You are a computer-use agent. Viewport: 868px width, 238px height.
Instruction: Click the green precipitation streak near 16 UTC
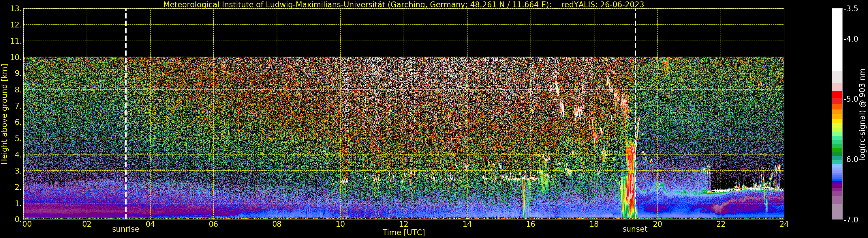pos(524,198)
